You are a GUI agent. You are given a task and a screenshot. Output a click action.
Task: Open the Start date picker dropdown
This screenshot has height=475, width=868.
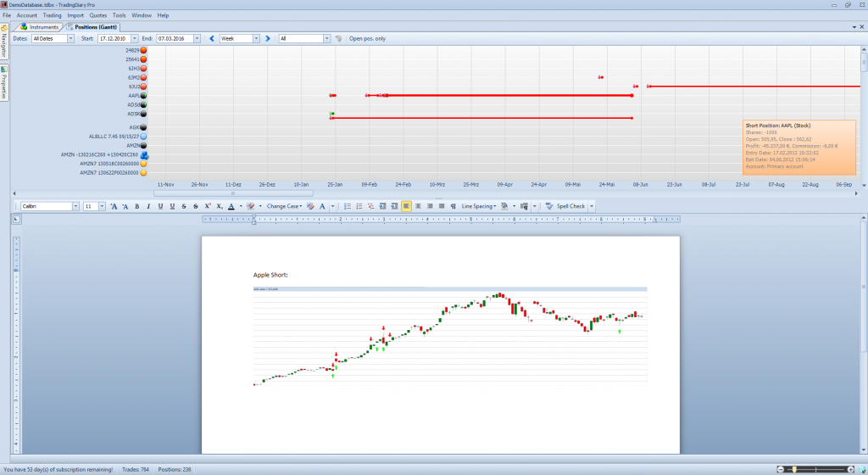135,39
